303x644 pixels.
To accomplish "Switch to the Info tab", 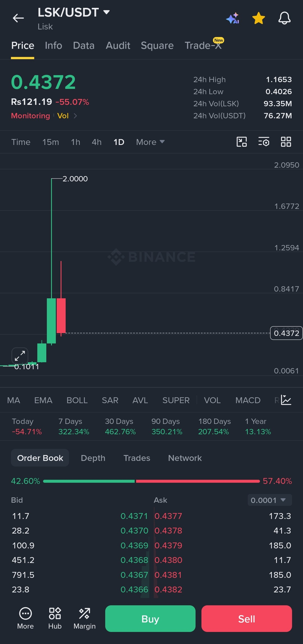I will [54, 45].
